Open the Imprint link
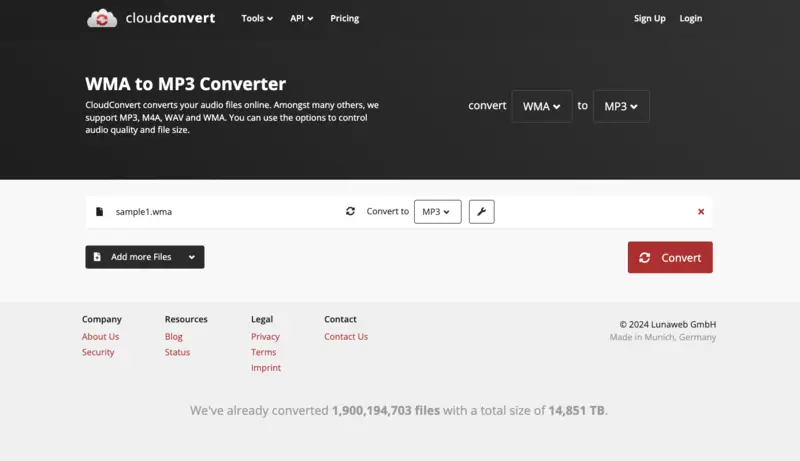 coord(266,368)
